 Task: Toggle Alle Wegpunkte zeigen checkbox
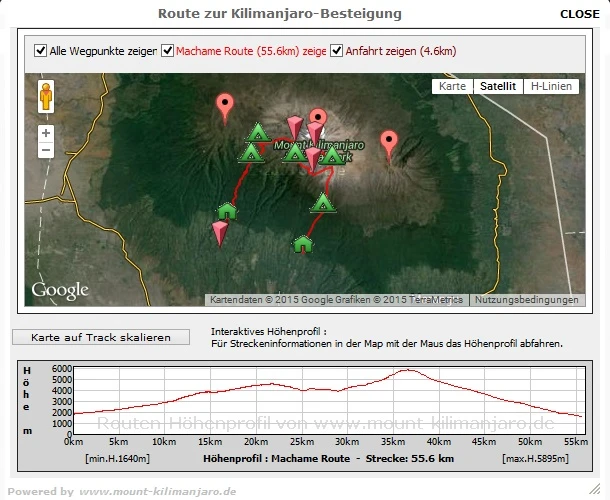click(x=40, y=51)
